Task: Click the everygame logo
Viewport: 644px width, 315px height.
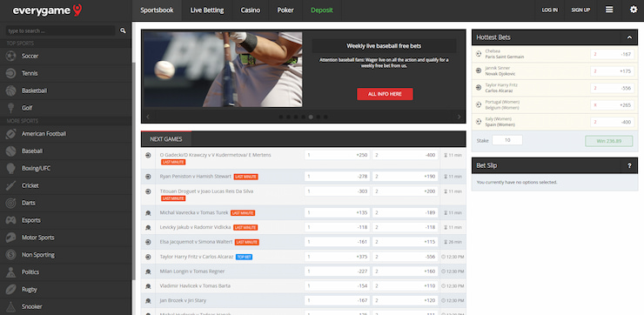Action: (x=47, y=10)
